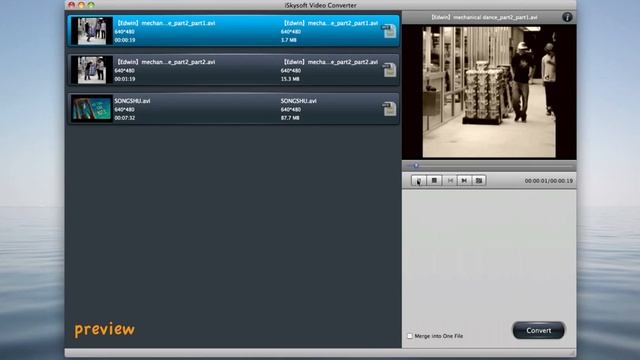The height and width of the screenshot is (360, 640).
Task: Enable Merge into One File checkbox
Action: click(410, 336)
